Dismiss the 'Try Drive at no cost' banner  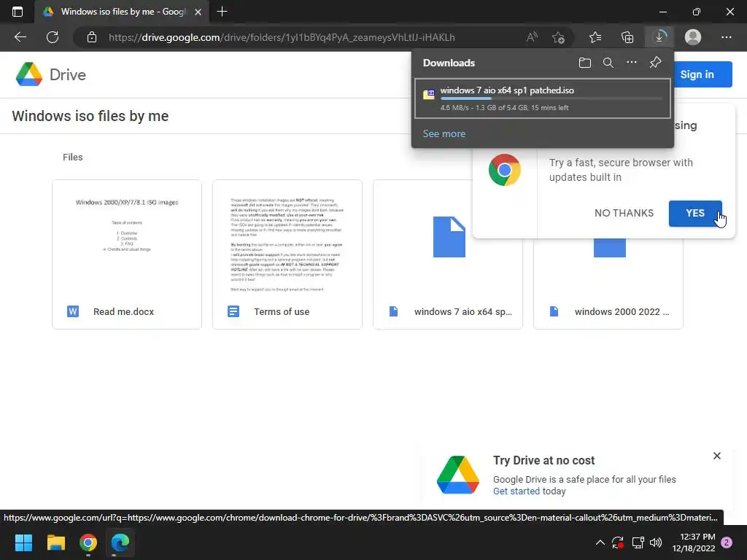point(717,456)
